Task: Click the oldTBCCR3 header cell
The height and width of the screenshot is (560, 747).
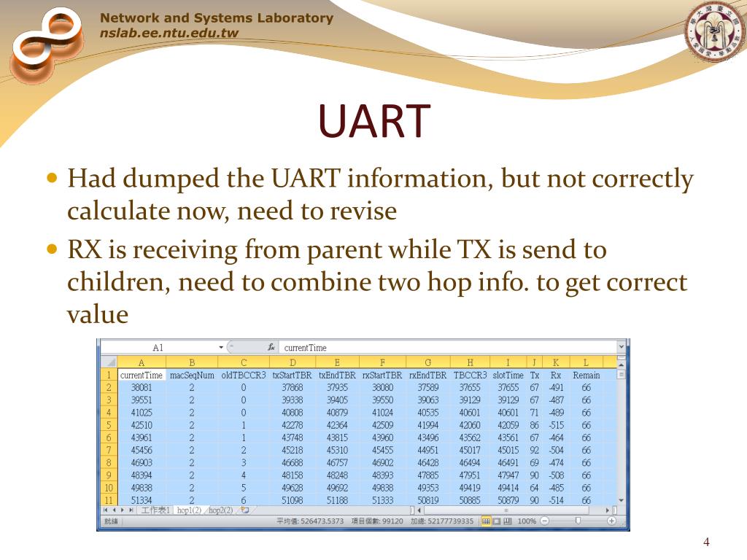Action: tap(244, 376)
